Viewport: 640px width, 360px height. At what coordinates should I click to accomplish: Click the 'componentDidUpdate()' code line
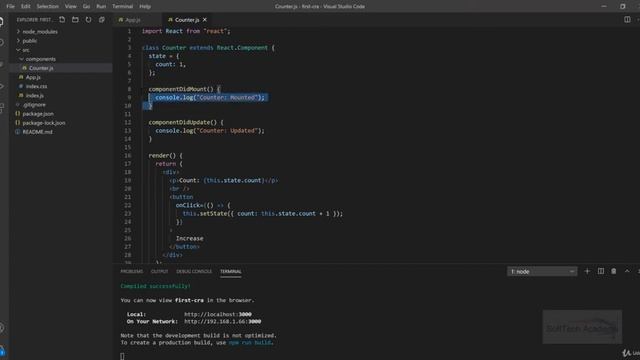(186, 122)
